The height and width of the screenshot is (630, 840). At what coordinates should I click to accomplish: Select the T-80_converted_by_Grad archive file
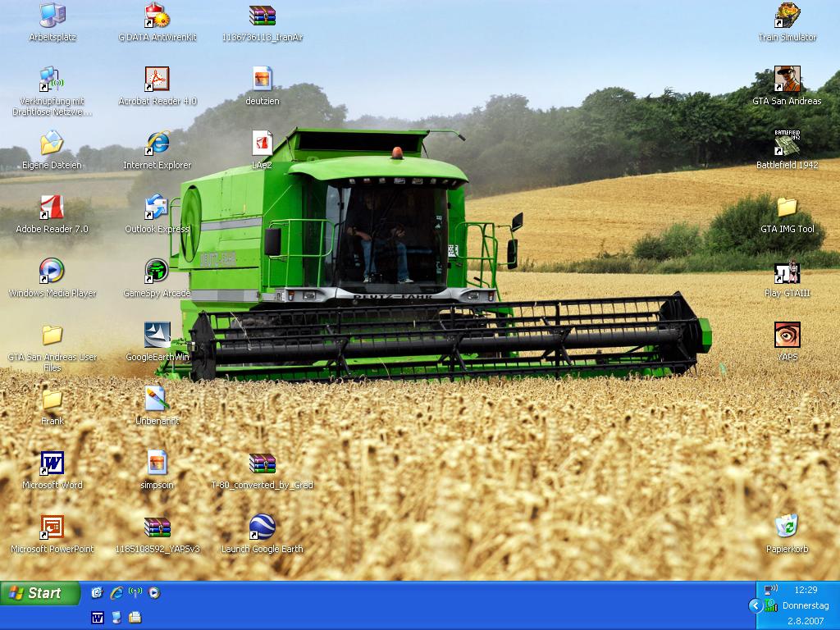tap(262, 463)
